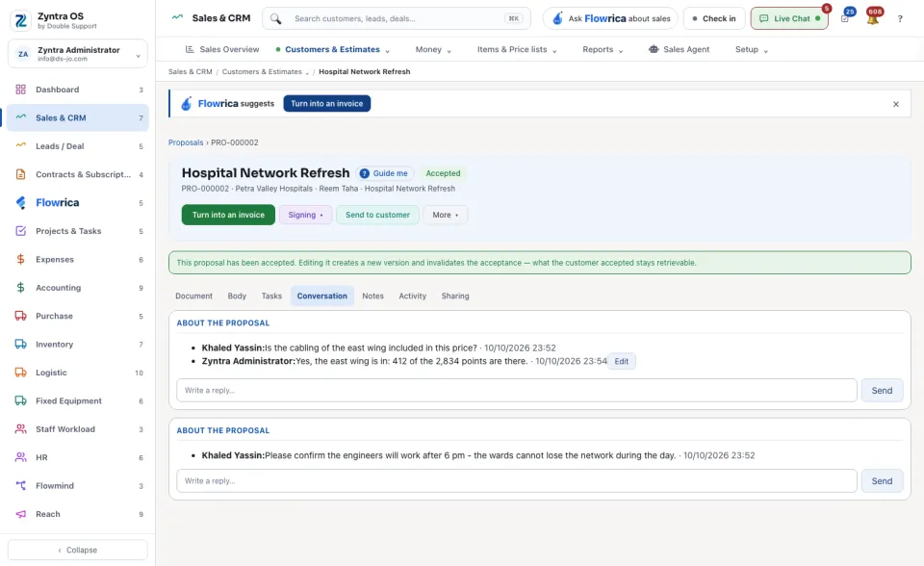Open Flowrica from the sidebar icon

(20, 203)
